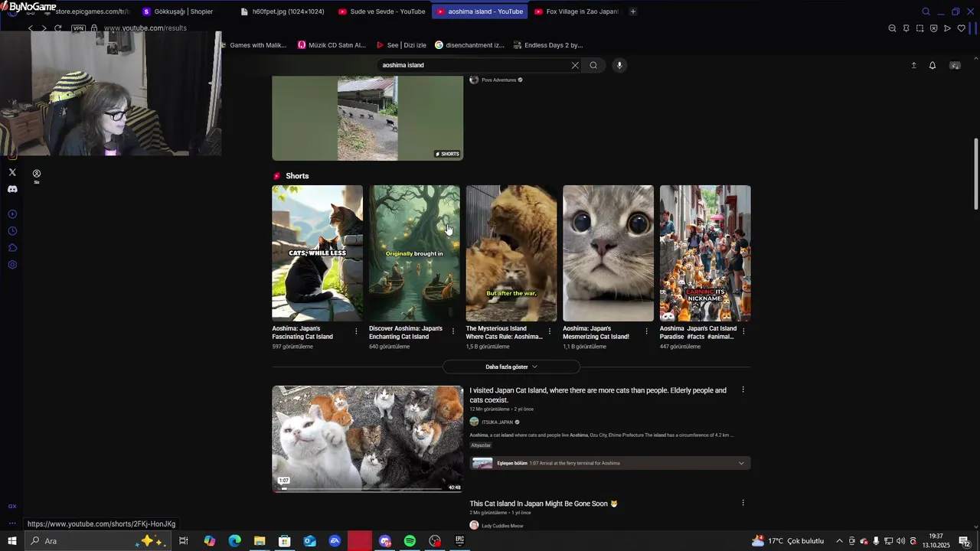Open This Cat Island In Japan video title
The height and width of the screenshot is (551, 980).
544,504
